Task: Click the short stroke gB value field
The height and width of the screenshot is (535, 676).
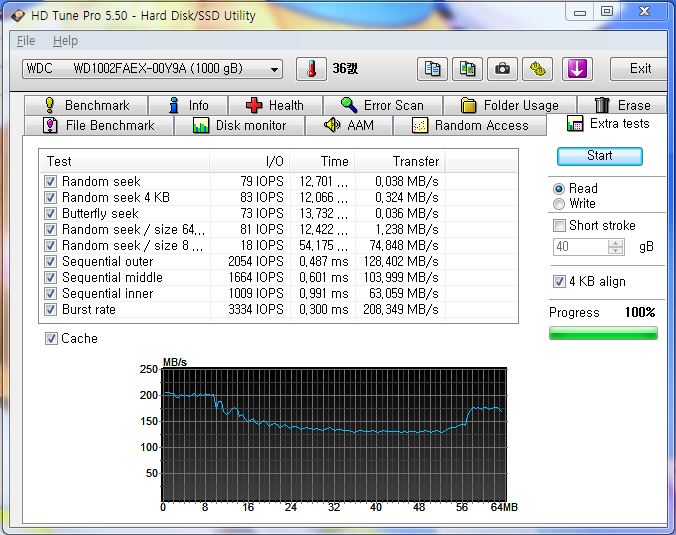Action: (580, 247)
